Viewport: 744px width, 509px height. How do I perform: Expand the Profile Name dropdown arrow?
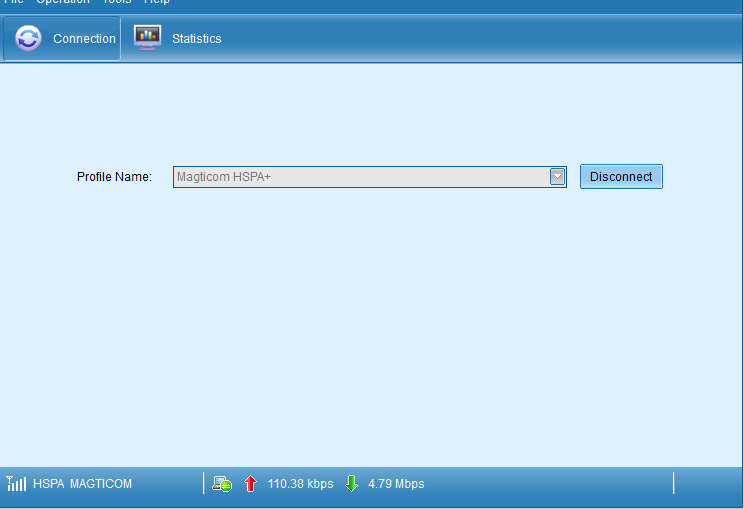coord(557,177)
